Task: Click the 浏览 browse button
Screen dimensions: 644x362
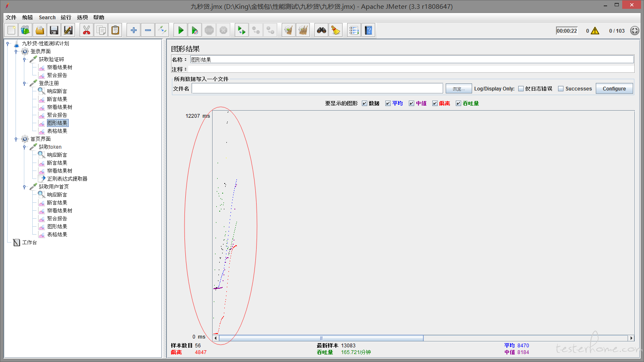Action: (459, 89)
